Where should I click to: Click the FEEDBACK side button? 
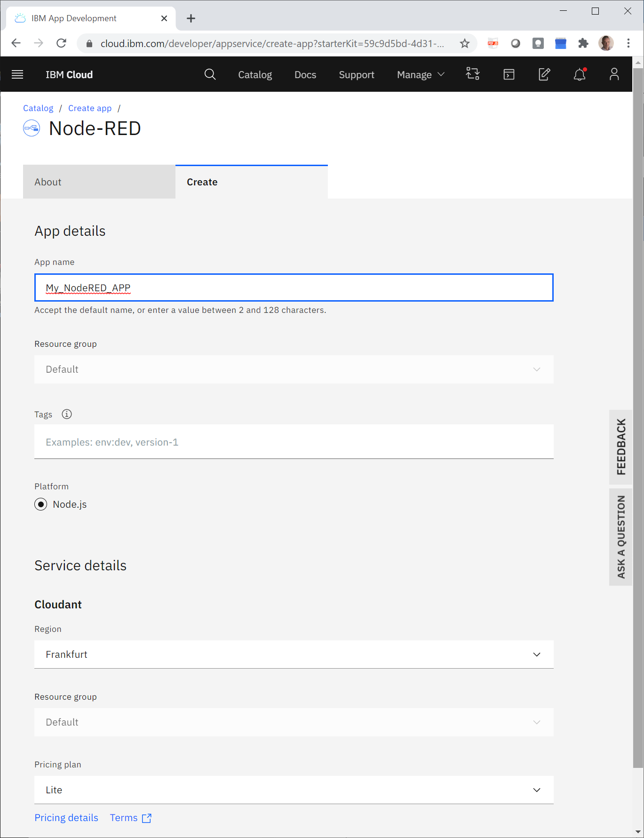tap(621, 447)
